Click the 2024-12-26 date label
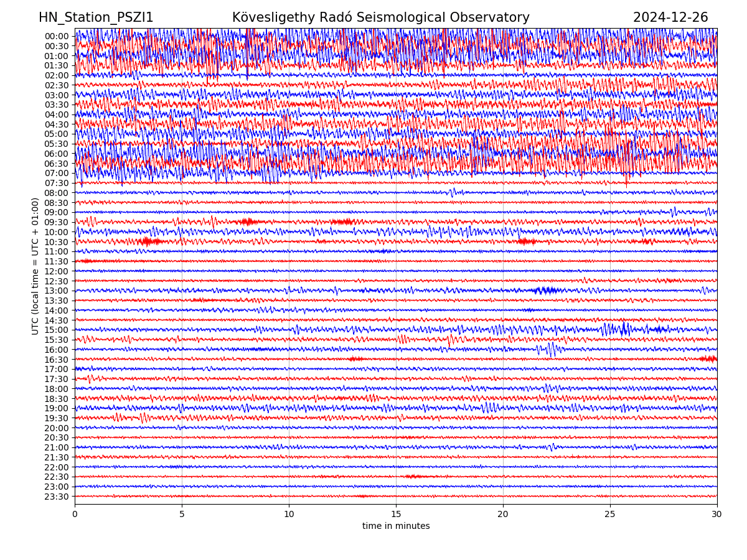 coord(670,17)
